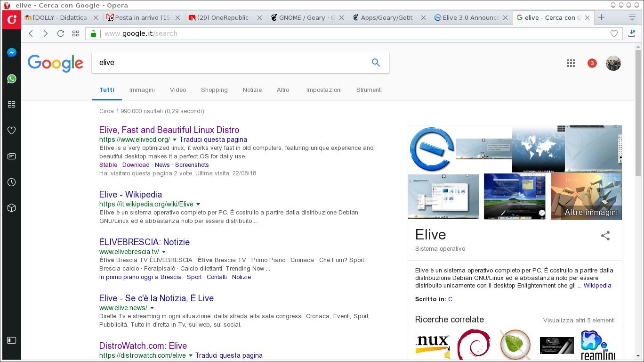Open Personal News in the sidebar
Viewport: 644px width, 362px height.
point(12,156)
